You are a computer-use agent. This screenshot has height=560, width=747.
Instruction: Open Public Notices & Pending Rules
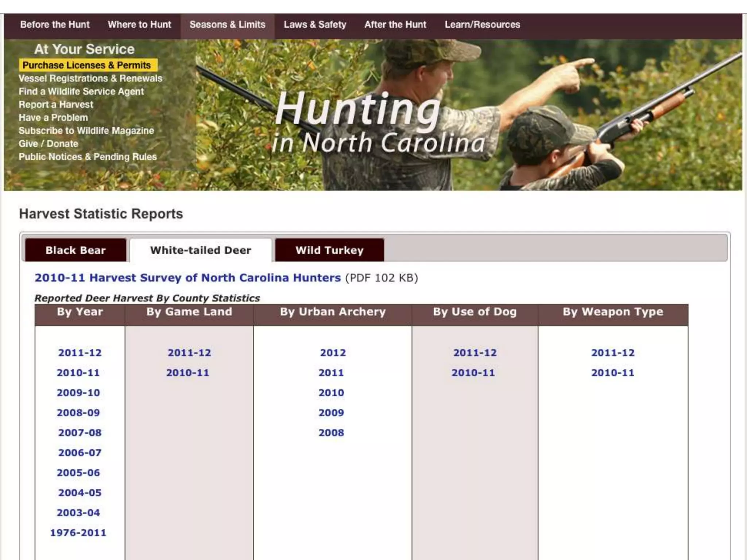(x=88, y=157)
